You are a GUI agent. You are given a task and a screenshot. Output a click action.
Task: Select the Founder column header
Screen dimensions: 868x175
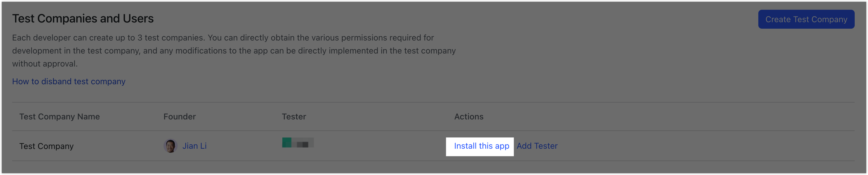click(x=179, y=117)
